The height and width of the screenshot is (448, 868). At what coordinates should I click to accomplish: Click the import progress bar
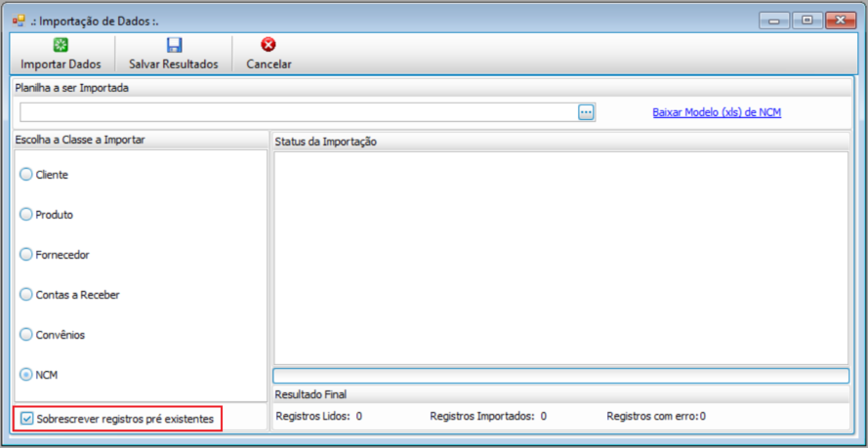(560, 376)
